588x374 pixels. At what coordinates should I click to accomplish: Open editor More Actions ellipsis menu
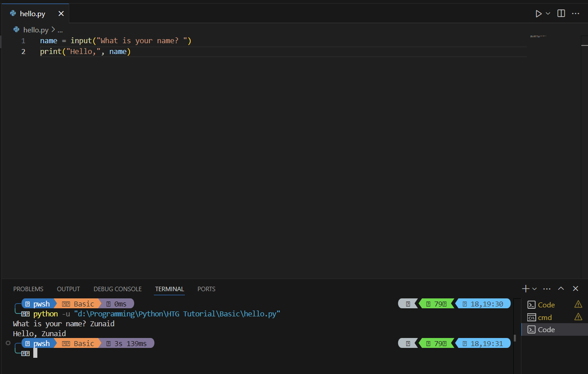575,14
